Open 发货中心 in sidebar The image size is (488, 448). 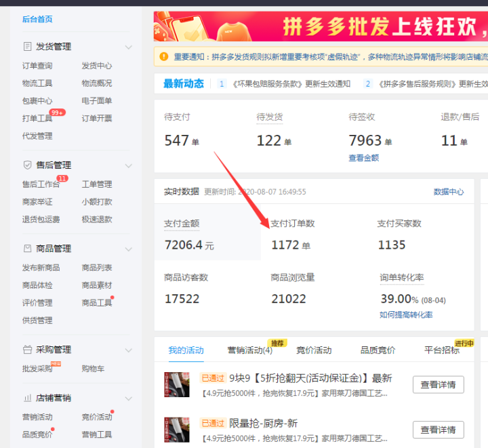coord(97,66)
